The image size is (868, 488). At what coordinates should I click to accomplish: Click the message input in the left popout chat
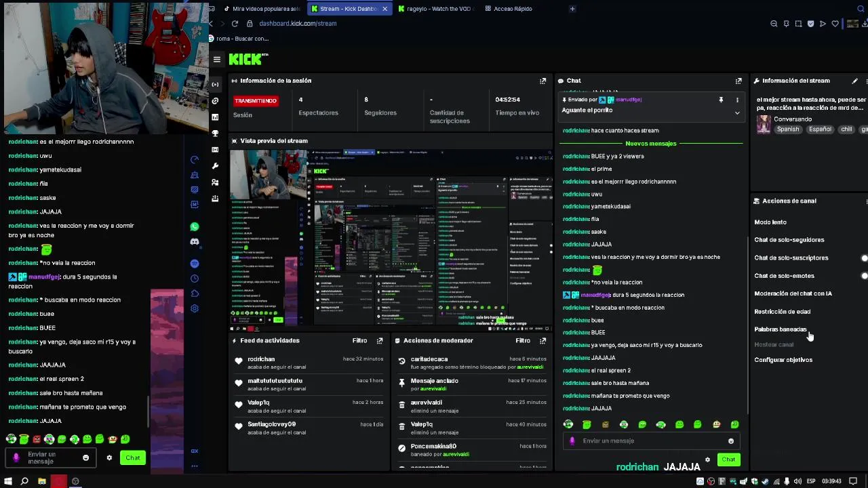pyautogui.click(x=51, y=458)
